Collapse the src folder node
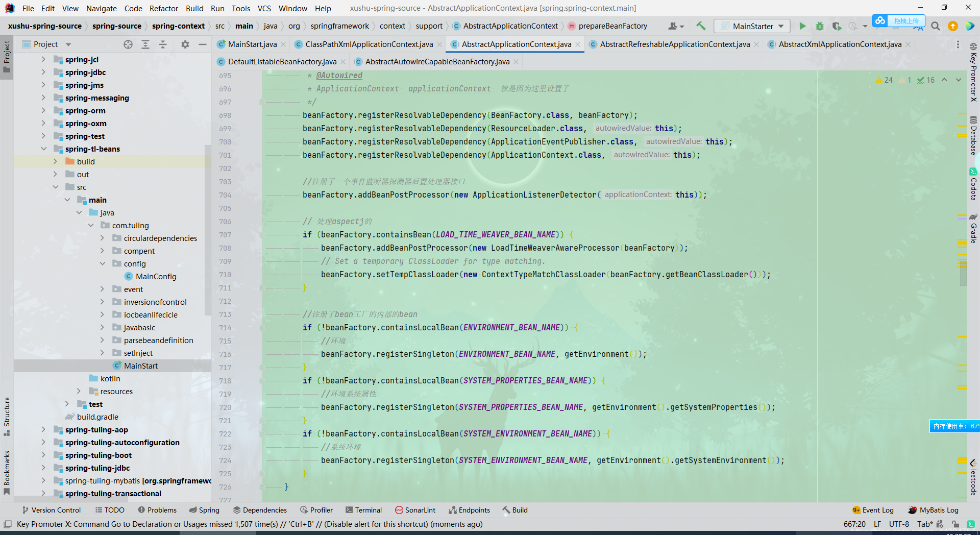Image resolution: width=980 pixels, height=535 pixels. click(x=56, y=187)
